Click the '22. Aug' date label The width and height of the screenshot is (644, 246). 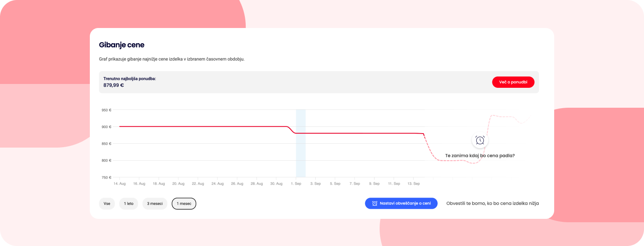point(198,184)
